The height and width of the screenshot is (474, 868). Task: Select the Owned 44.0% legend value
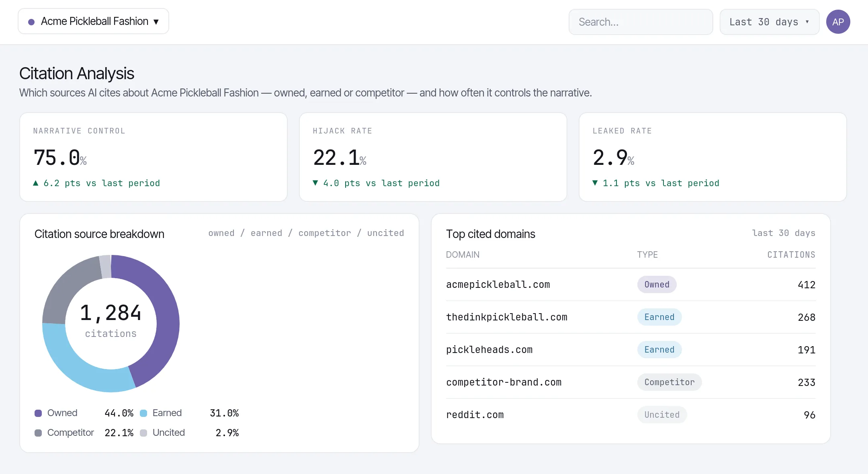pyautogui.click(x=119, y=413)
